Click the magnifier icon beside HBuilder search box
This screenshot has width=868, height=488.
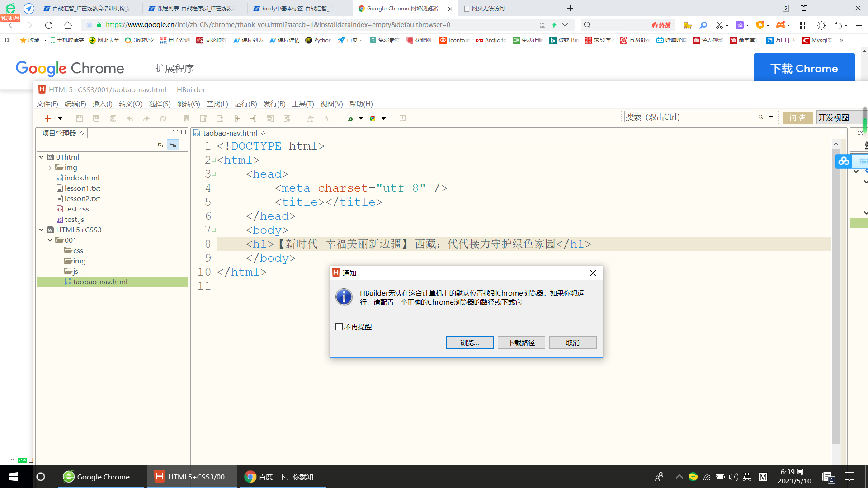click(x=761, y=117)
